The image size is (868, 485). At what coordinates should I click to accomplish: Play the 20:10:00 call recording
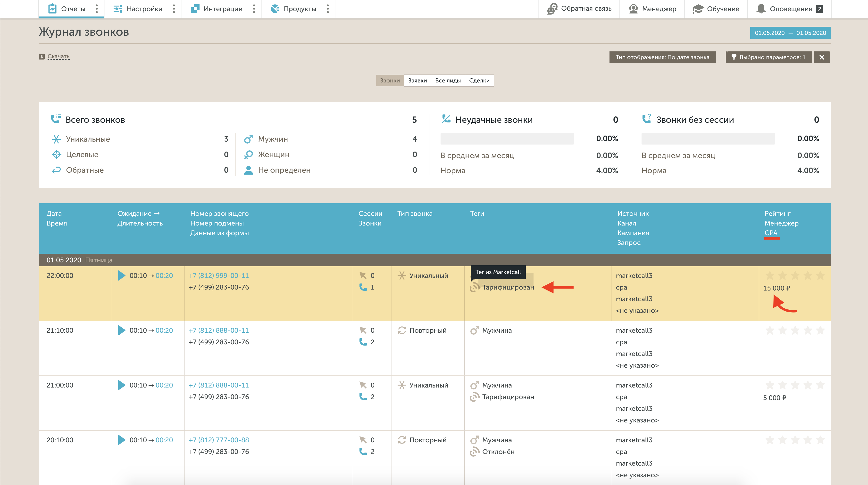pos(121,440)
